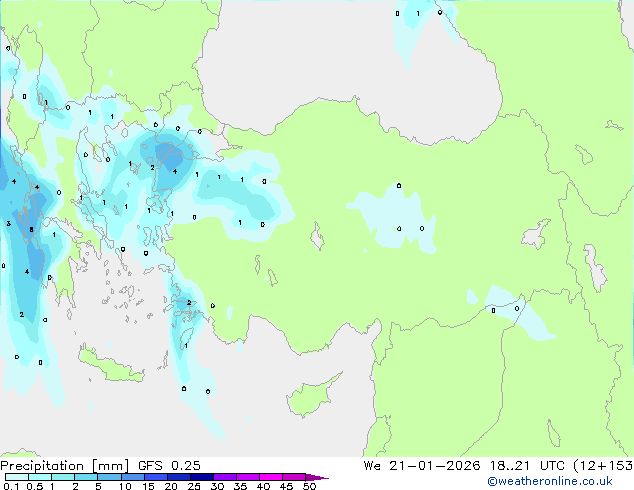634x490 pixels.
Task: Click the '8' precipitation value on the map
Action: coord(31,230)
